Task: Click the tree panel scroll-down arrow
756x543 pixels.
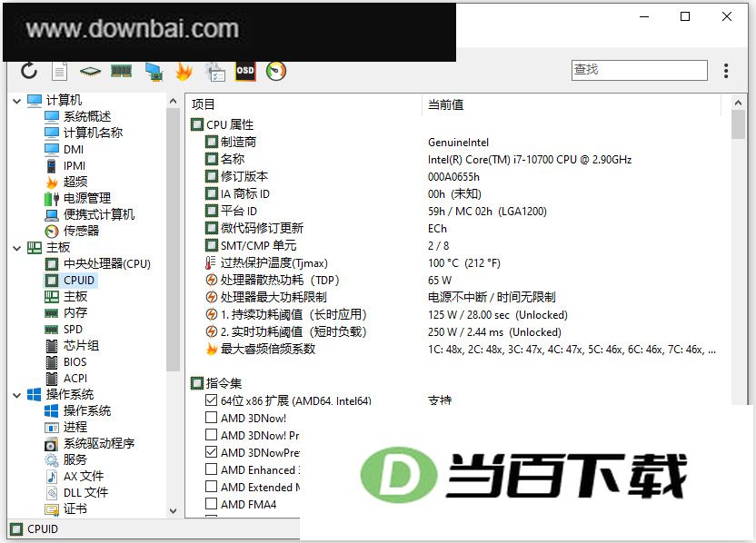Action: pos(173,510)
